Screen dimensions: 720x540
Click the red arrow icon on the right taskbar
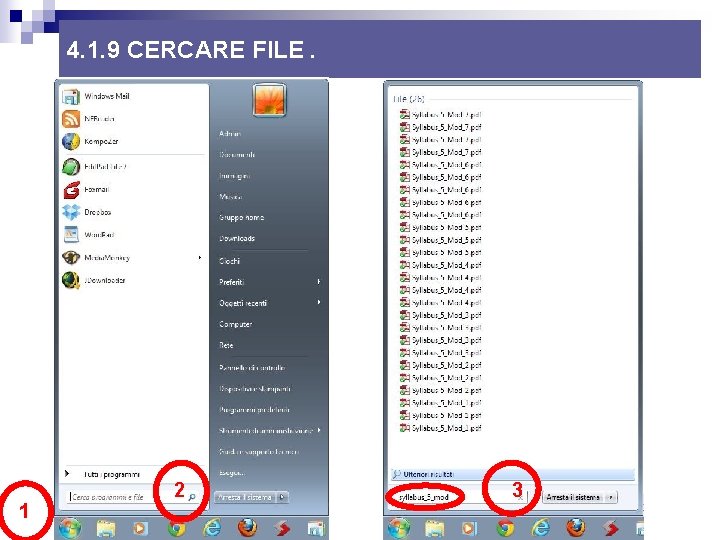click(611, 529)
